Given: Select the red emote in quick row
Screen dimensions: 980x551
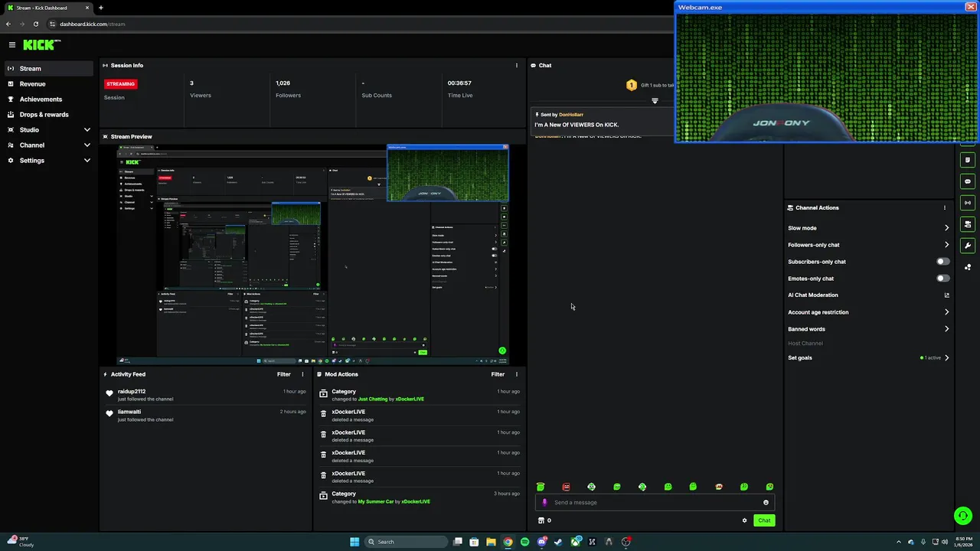Looking at the screenshot, I should (x=566, y=487).
